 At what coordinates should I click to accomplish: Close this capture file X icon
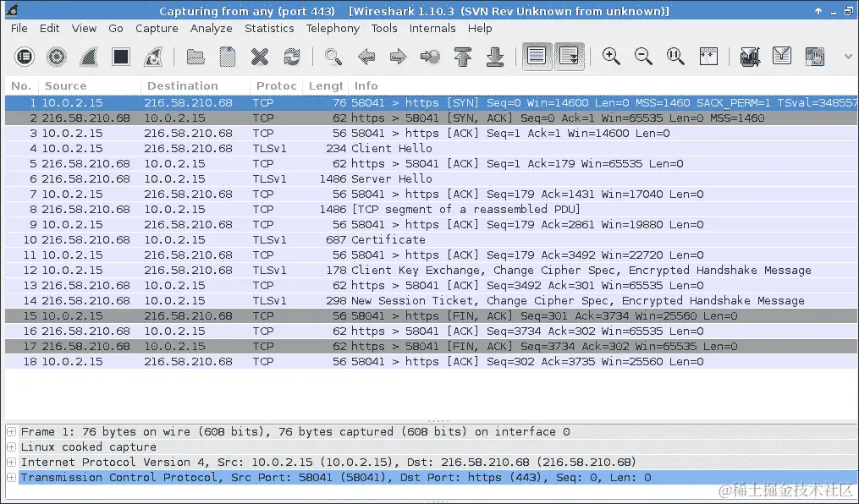(260, 57)
